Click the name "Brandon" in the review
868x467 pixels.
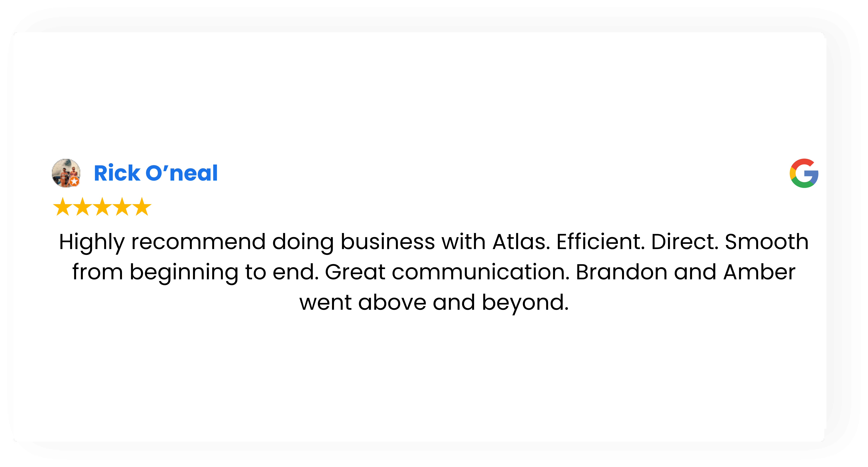tap(621, 272)
